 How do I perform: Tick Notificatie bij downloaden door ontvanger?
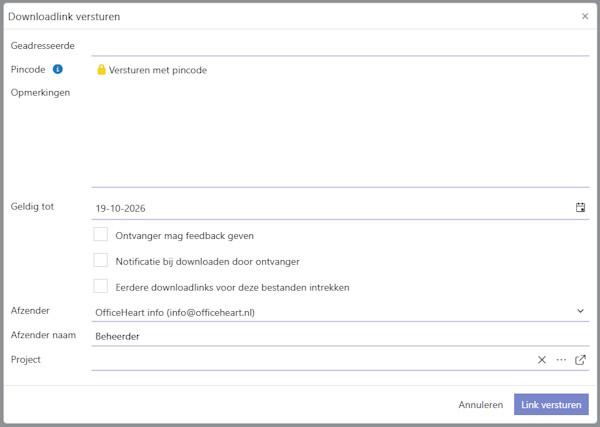coord(101,260)
